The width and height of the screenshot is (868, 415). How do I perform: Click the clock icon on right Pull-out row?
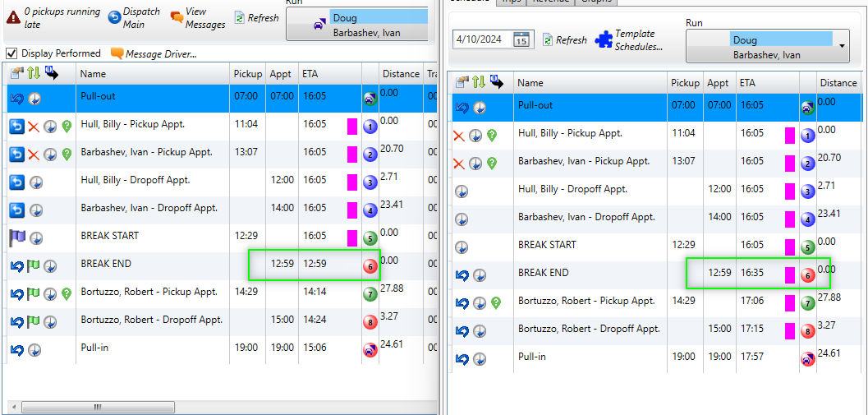click(x=480, y=108)
